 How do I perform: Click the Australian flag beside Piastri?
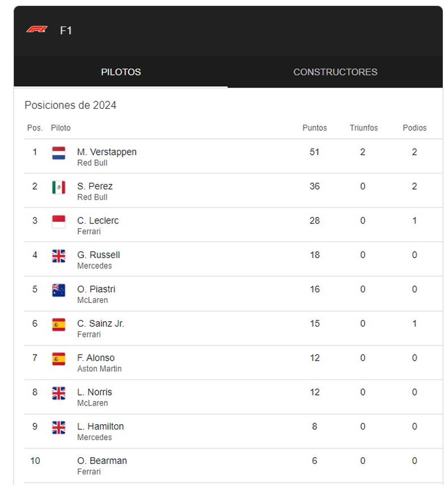[x=59, y=290]
